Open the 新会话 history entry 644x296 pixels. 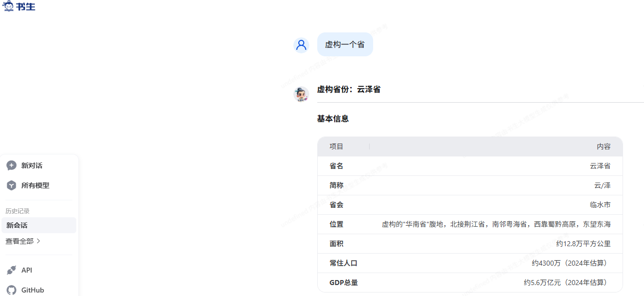coord(39,225)
